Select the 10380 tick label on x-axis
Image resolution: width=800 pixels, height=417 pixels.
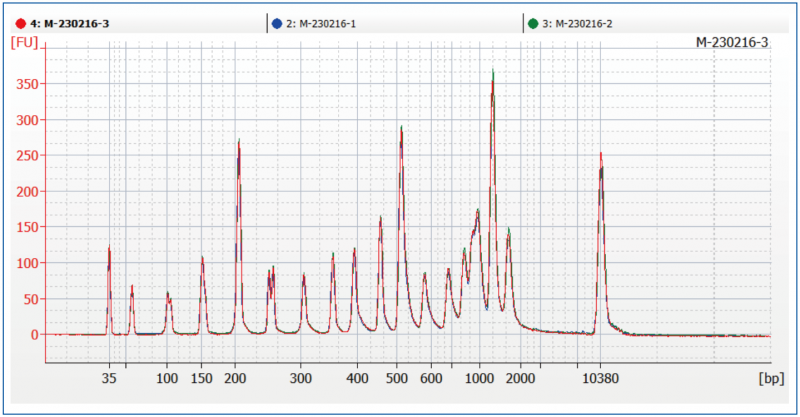tap(600, 380)
